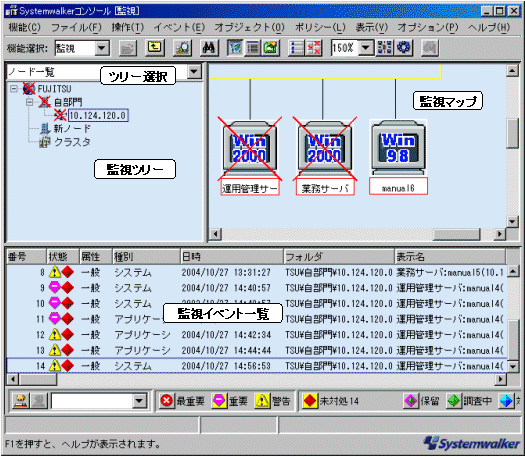Image resolution: width=525 pixels, height=457 pixels.
Task: Open the 操作(T) menu
Action: pyautogui.click(x=128, y=27)
